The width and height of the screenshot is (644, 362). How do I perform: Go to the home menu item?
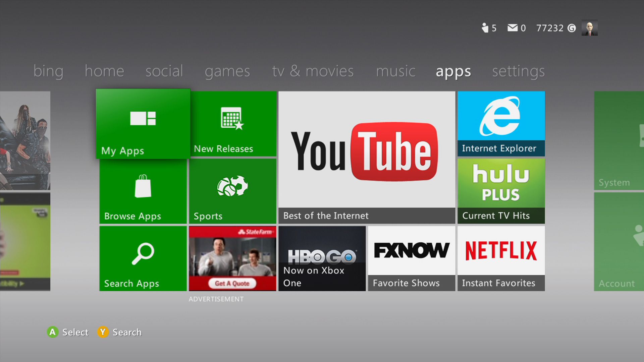[x=104, y=71]
